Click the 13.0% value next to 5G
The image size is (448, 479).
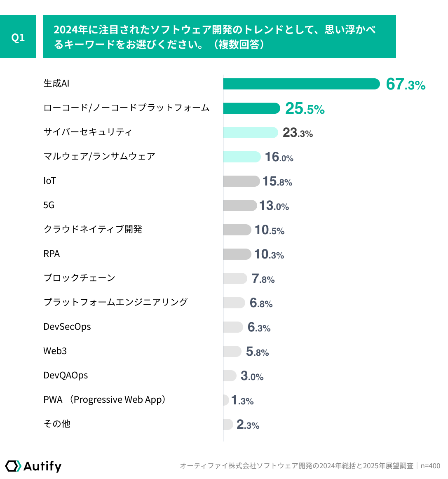274,206
